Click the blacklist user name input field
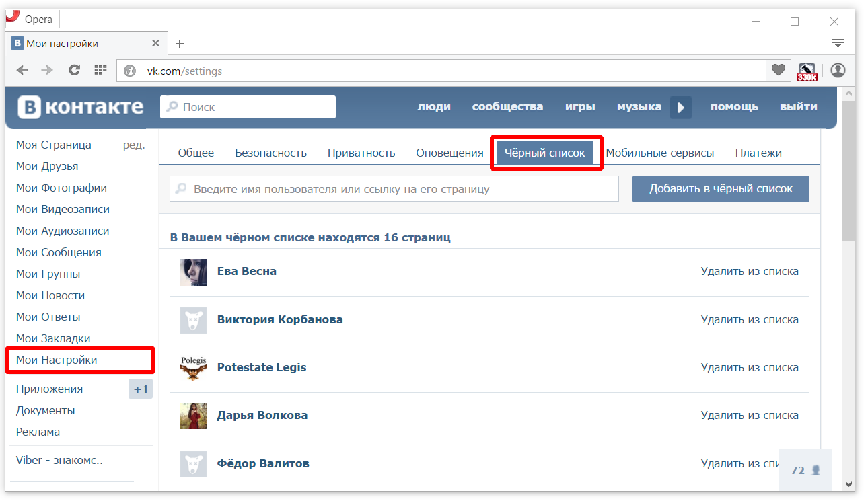This screenshot has height=503, width=868. coord(394,189)
